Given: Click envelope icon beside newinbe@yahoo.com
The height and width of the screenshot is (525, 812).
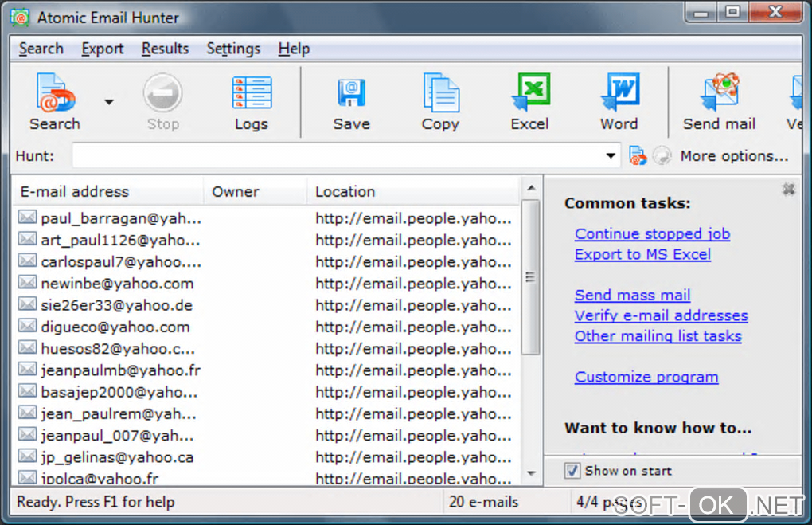Looking at the screenshot, I should click(x=27, y=283).
